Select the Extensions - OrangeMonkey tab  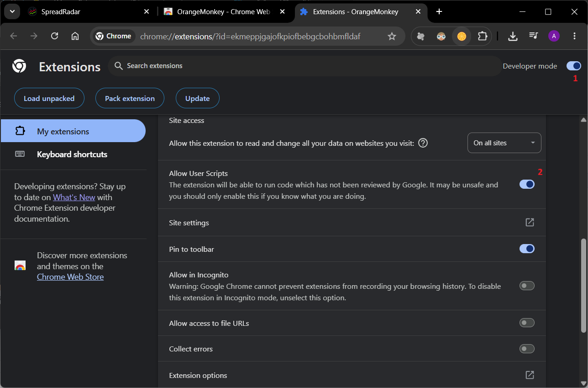tap(361, 12)
